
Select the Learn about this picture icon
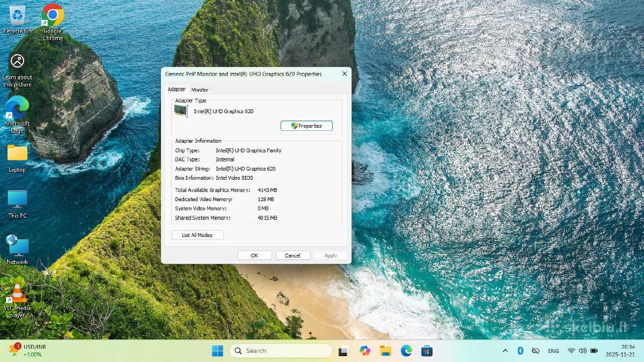tap(17, 70)
